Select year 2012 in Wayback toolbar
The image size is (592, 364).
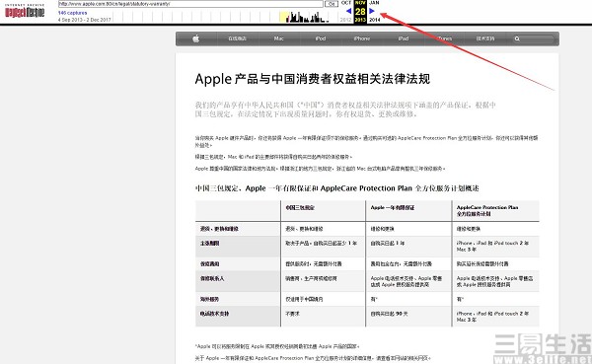[346, 20]
